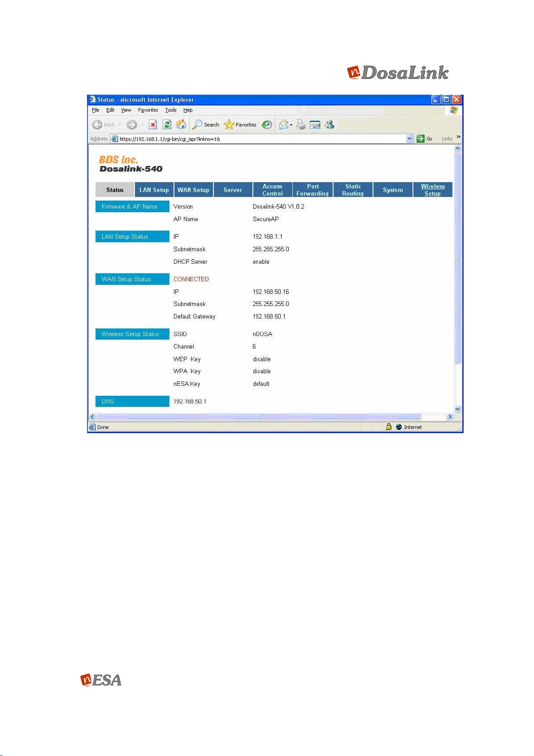
Task: Open the Help menu
Action: (188, 110)
